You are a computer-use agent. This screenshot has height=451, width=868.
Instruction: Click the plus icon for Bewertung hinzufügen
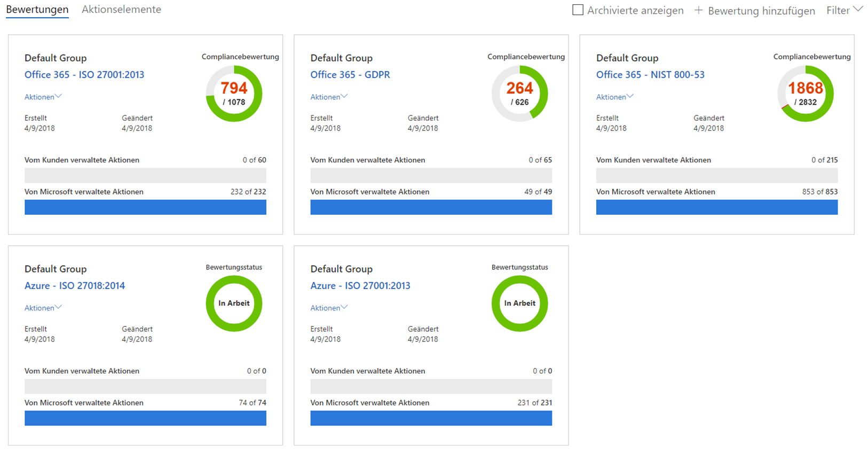(698, 10)
